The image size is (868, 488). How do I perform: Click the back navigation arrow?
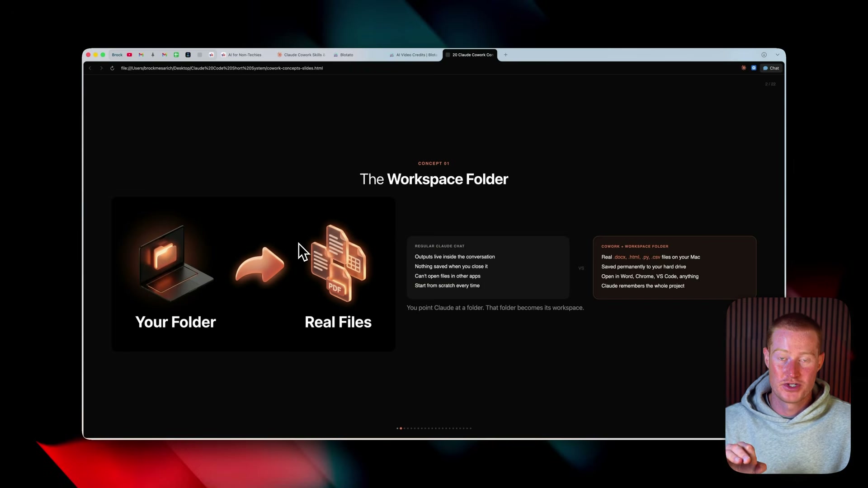[x=90, y=68]
